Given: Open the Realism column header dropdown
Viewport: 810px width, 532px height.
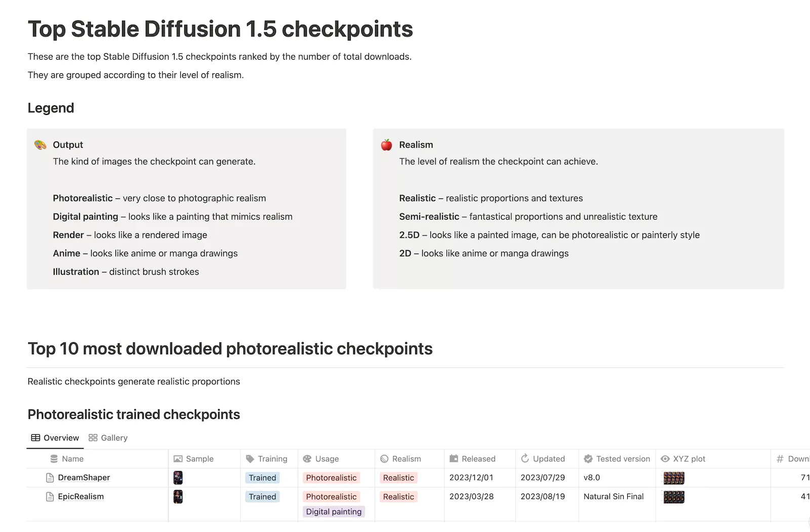Looking at the screenshot, I should tap(408, 459).
